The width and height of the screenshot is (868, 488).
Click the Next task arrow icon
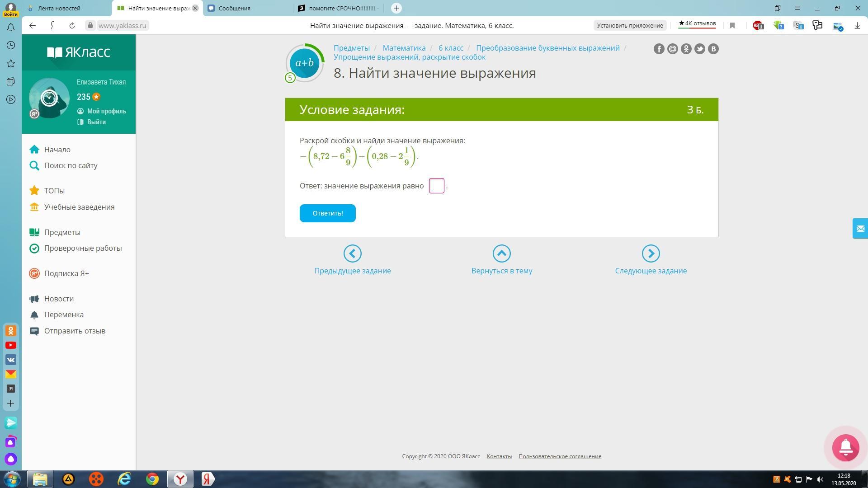[651, 253]
